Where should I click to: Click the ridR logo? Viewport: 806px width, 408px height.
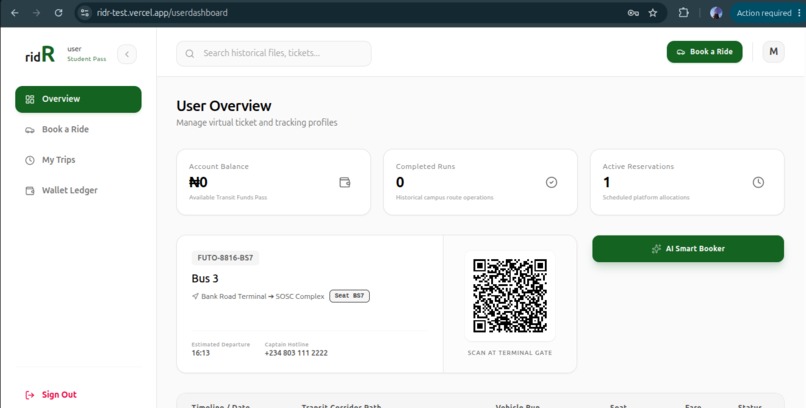(40, 54)
